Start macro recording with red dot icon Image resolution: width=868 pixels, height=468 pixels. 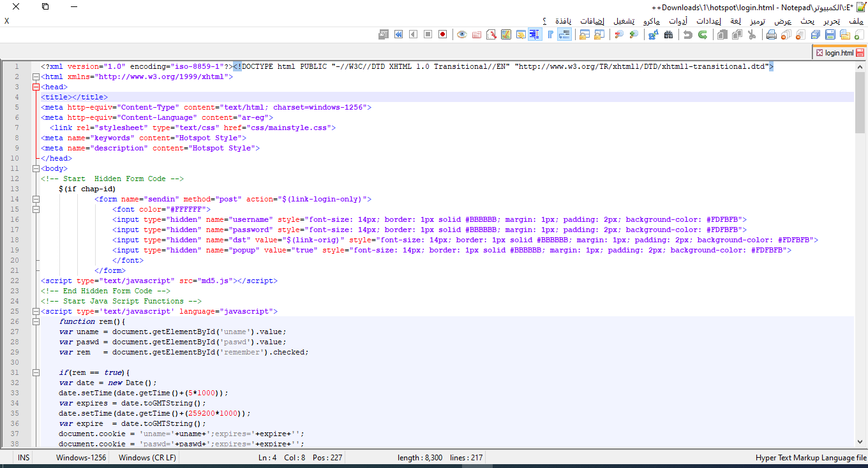[x=443, y=34]
